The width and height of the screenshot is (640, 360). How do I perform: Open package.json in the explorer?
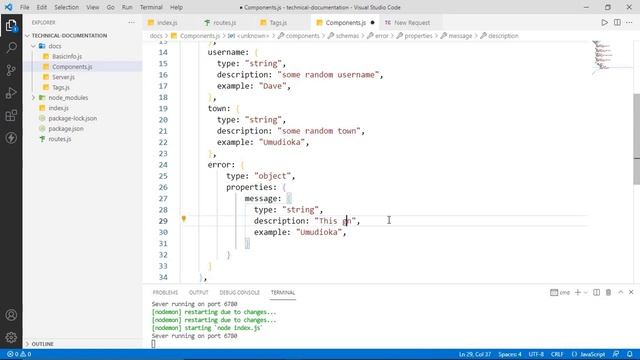point(66,129)
